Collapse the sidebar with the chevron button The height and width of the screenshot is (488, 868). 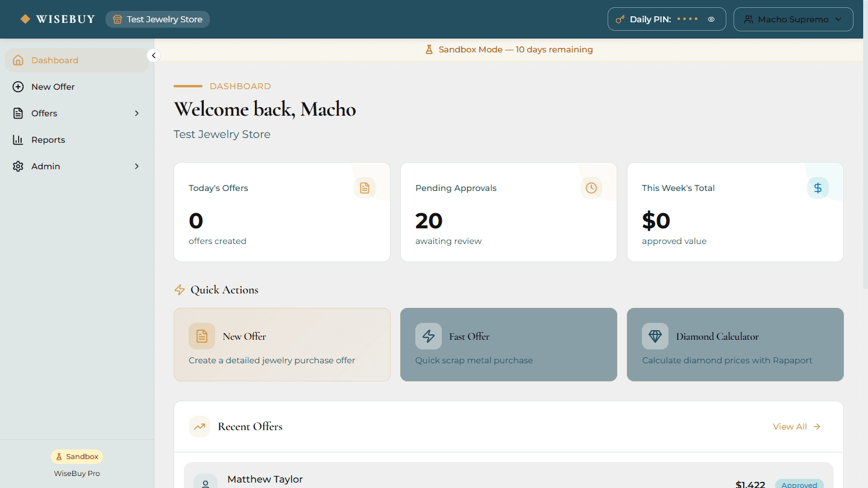(154, 55)
